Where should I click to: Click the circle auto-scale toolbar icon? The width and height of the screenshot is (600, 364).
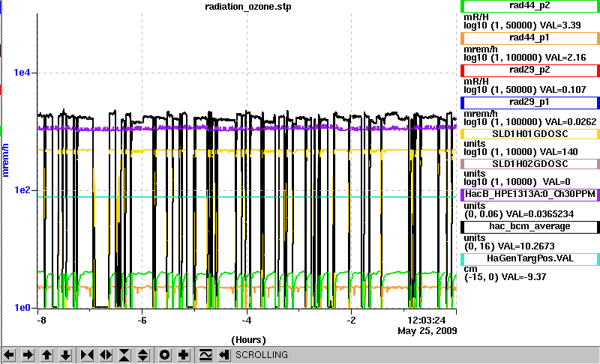[x=165, y=355]
